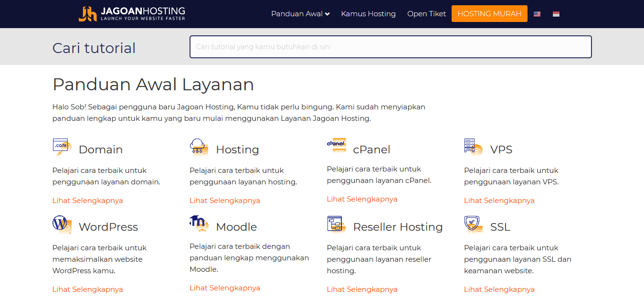Open the Hosting heading
This screenshot has width=644, height=299.
point(237,149)
